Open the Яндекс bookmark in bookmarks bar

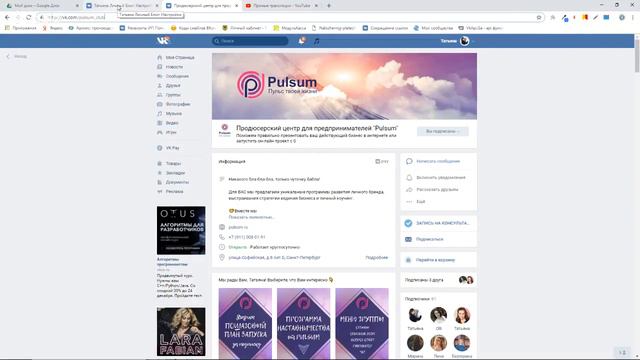pyautogui.click(x=53, y=28)
